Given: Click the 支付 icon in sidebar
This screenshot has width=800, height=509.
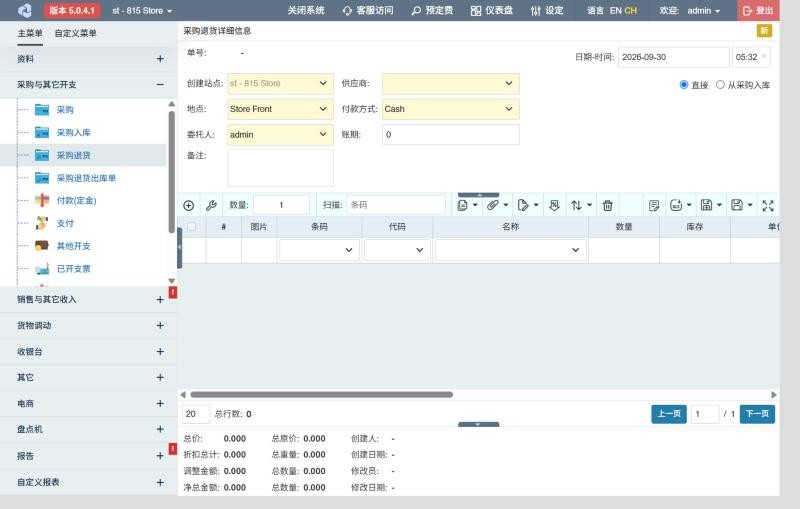Looking at the screenshot, I should tap(42, 223).
